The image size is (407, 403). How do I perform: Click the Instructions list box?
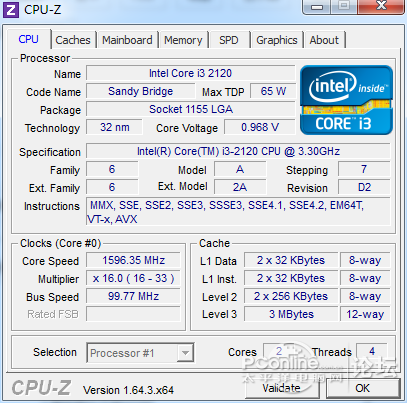click(238, 212)
